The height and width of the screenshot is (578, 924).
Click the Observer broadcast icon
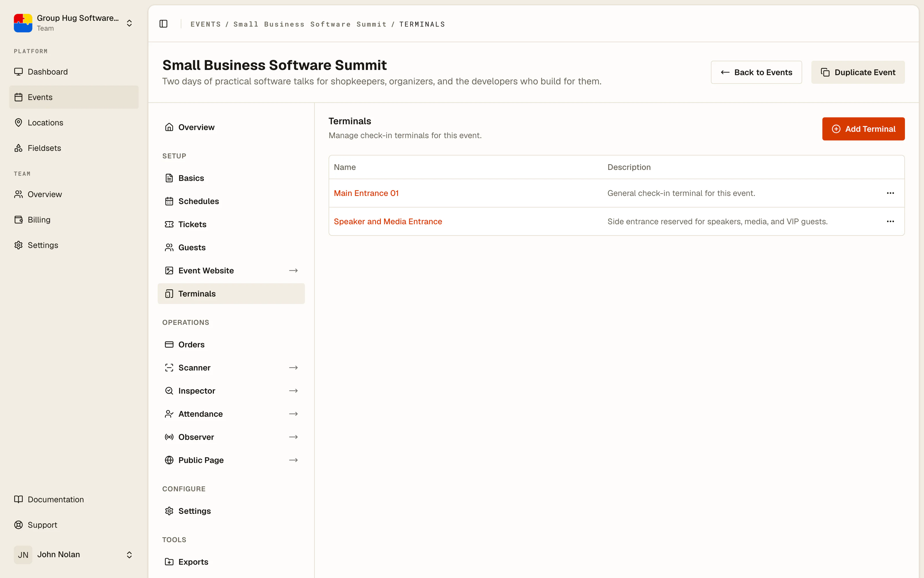(x=169, y=437)
